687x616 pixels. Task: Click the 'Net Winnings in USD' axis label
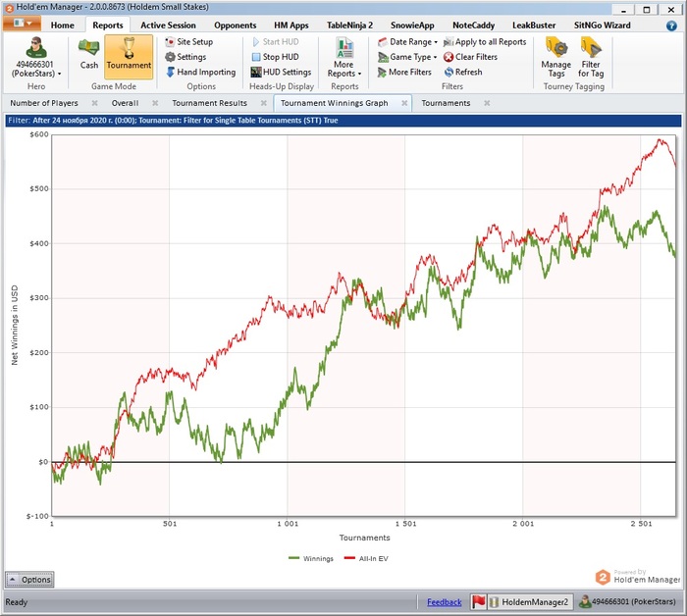tap(15, 325)
